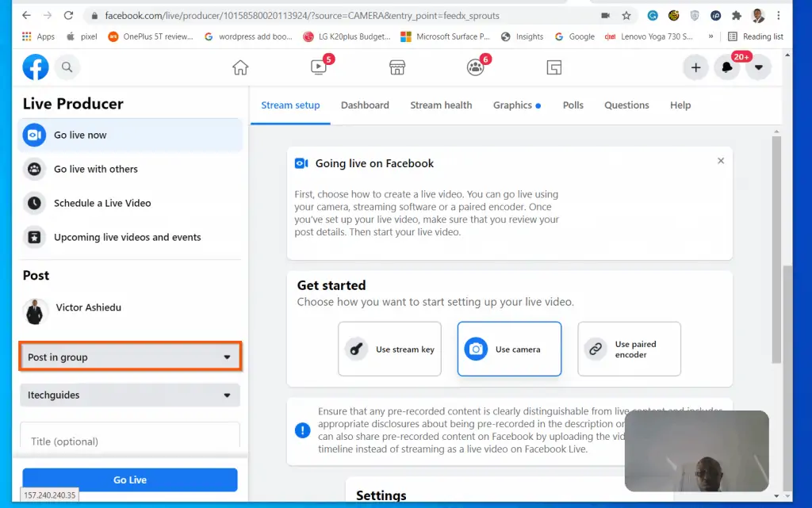
Task: Reload the page
Action: (x=68, y=16)
